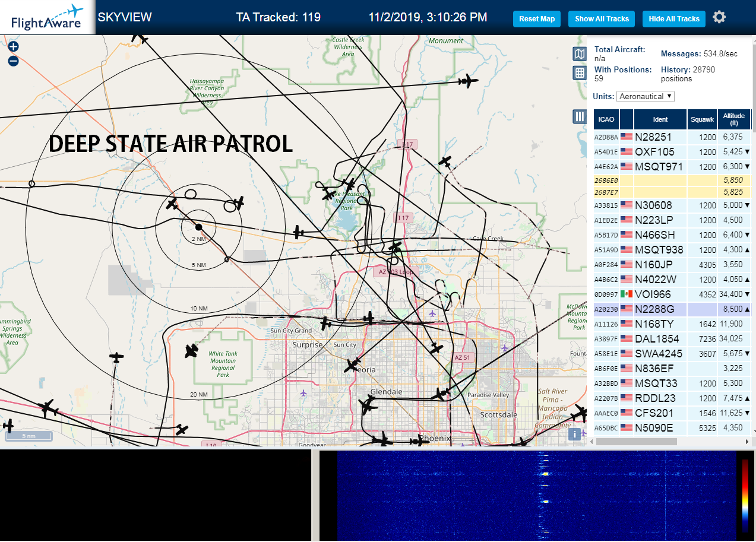Select the OXF105 aircraft row
The width and height of the screenshot is (756, 542).
[672, 151]
